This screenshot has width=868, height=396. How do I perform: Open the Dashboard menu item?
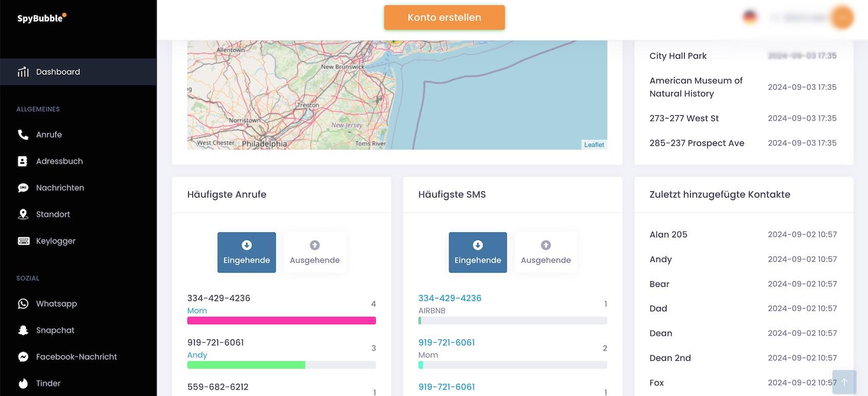click(x=79, y=72)
